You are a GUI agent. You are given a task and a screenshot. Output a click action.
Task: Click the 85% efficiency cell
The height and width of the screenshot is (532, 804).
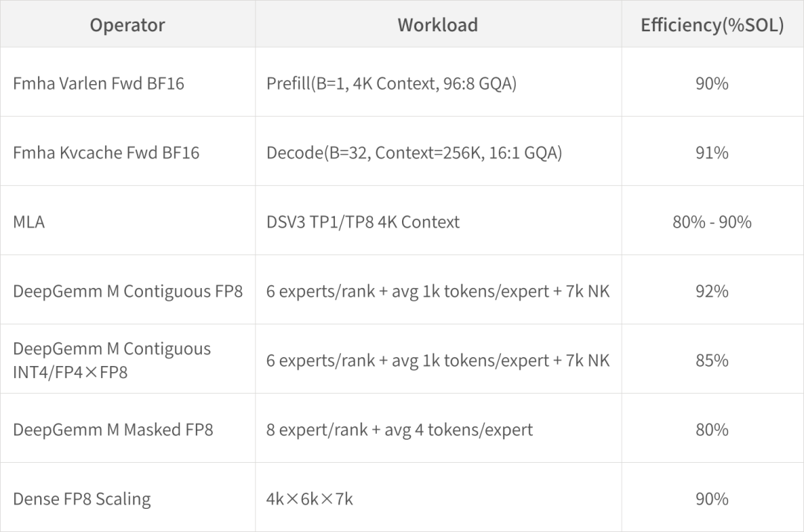[712, 360]
